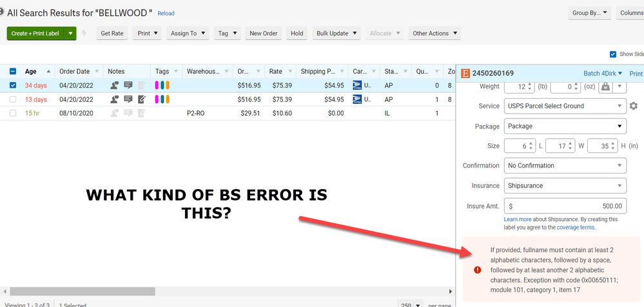Open the internal note edit icon in second row
This screenshot has height=307, width=644.
click(141, 99)
